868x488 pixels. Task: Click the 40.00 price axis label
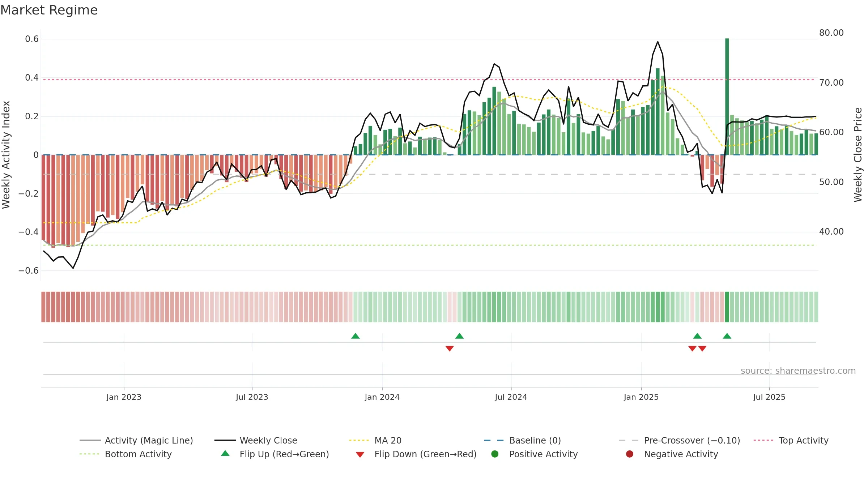point(831,232)
